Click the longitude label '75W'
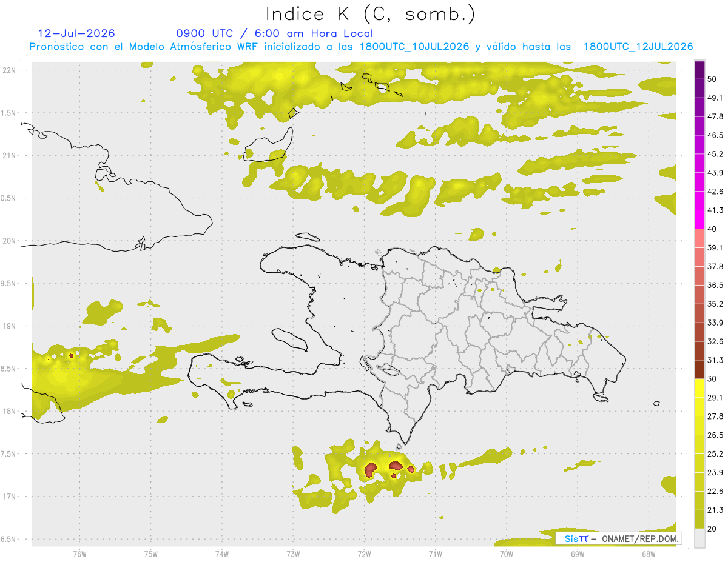 [151, 554]
